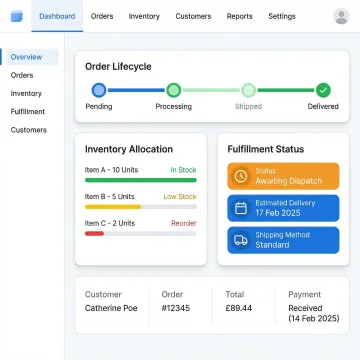This screenshot has height=360, width=360.
Task: Select Customers in the left sidebar
Action: 29,130
